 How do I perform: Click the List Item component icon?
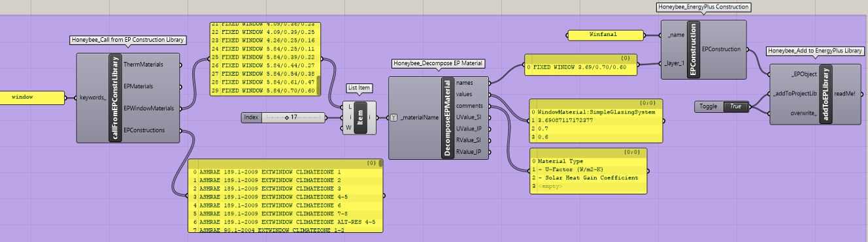360,118
